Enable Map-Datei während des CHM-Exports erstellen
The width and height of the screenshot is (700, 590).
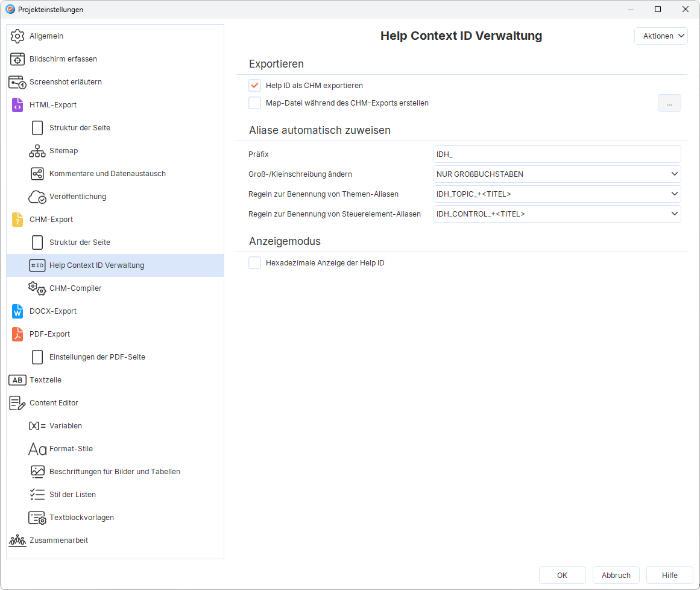pyautogui.click(x=255, y=103)
